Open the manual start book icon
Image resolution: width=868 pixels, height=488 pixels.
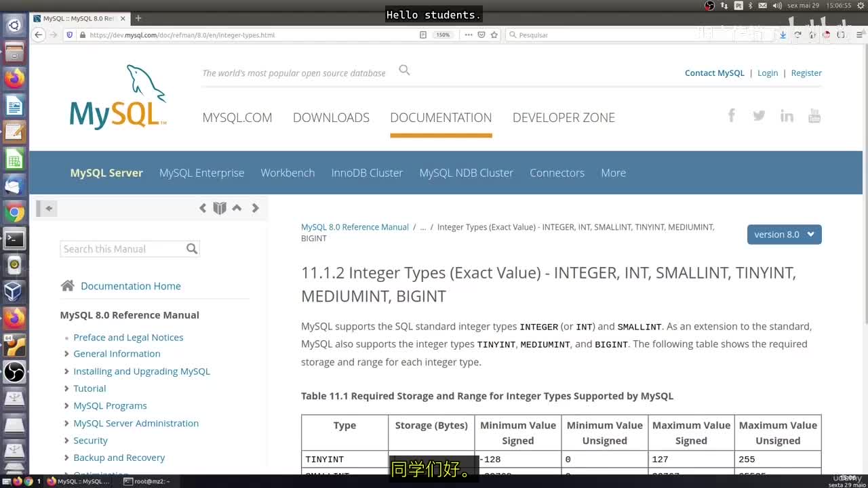click(219, 208)
